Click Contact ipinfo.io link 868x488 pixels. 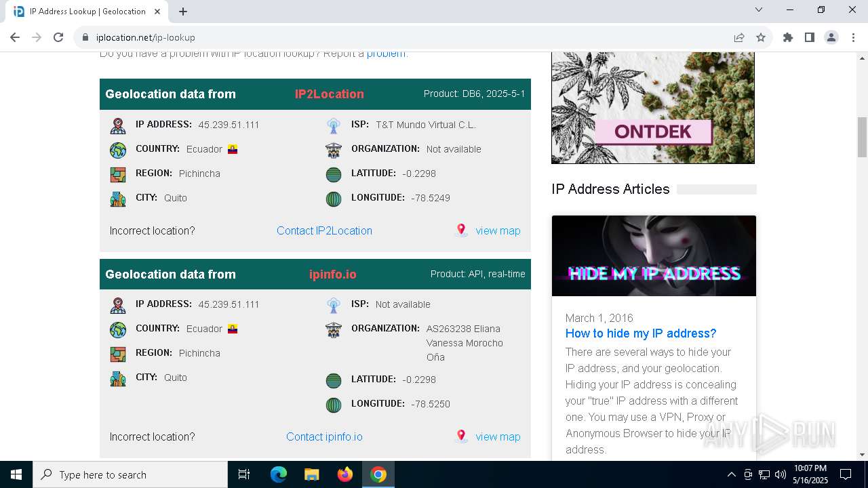(x=324, y=436)
